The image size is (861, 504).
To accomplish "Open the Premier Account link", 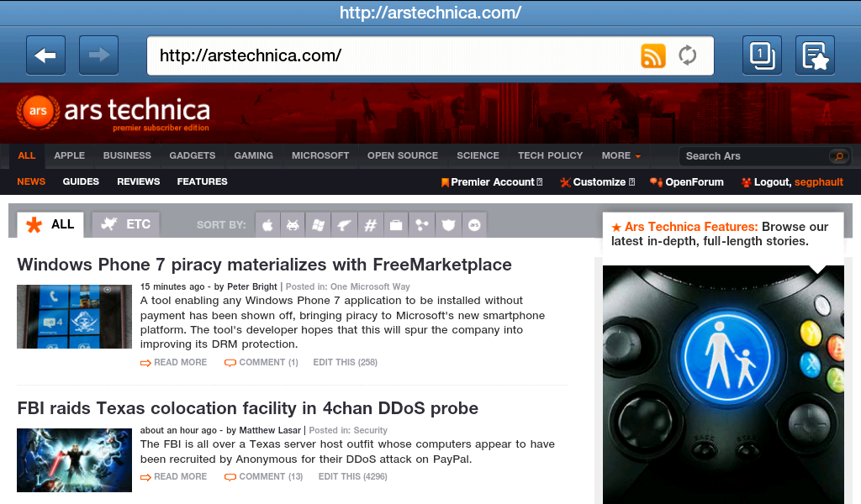I will tap(492, 182).
